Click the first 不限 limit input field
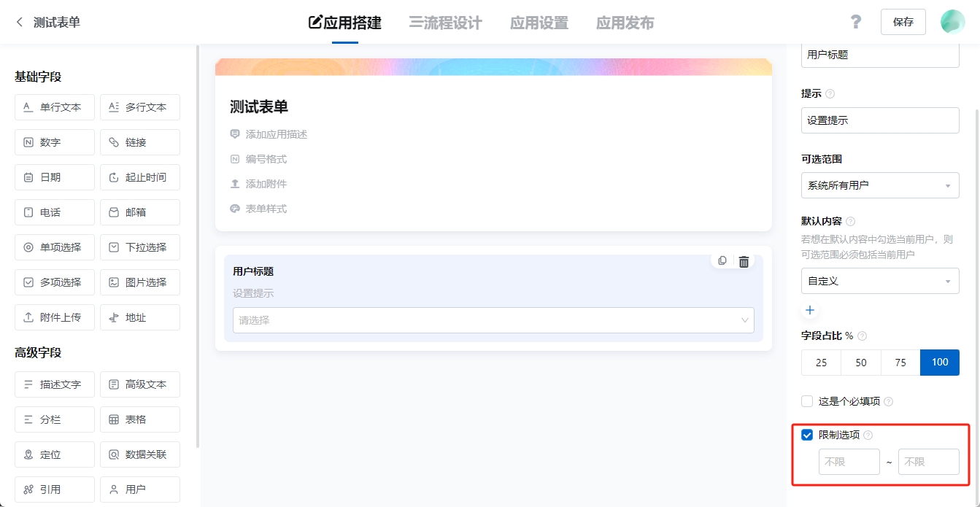Screen dimensions: 980x507 point(849,461)
